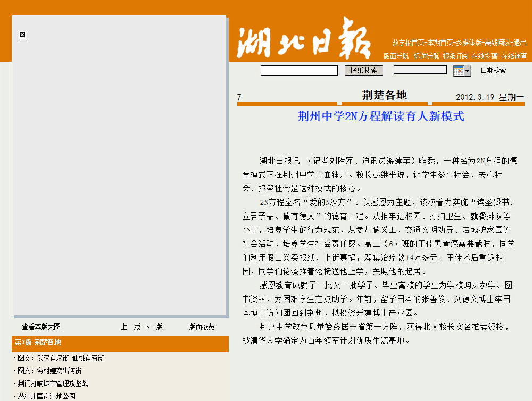Image resolution: width=532 pixels, height=401 pixels.
Task: Open the 多媒体版 link
Action: 469,43
